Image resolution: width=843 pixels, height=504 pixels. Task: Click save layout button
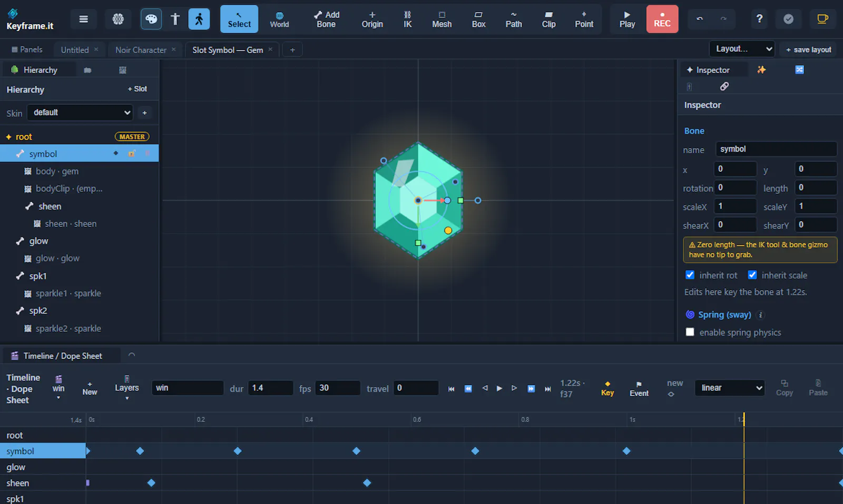808,50
